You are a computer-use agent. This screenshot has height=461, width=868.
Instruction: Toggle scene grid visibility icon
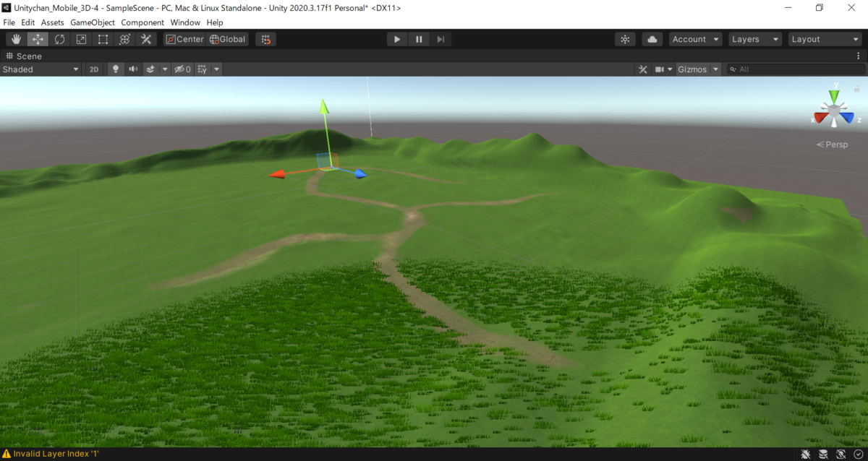click(203, 69)
